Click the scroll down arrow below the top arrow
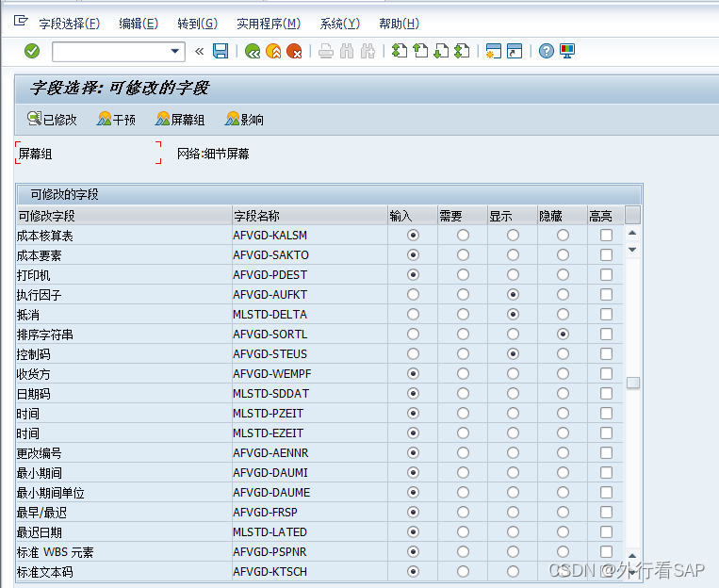 point(633,250)
